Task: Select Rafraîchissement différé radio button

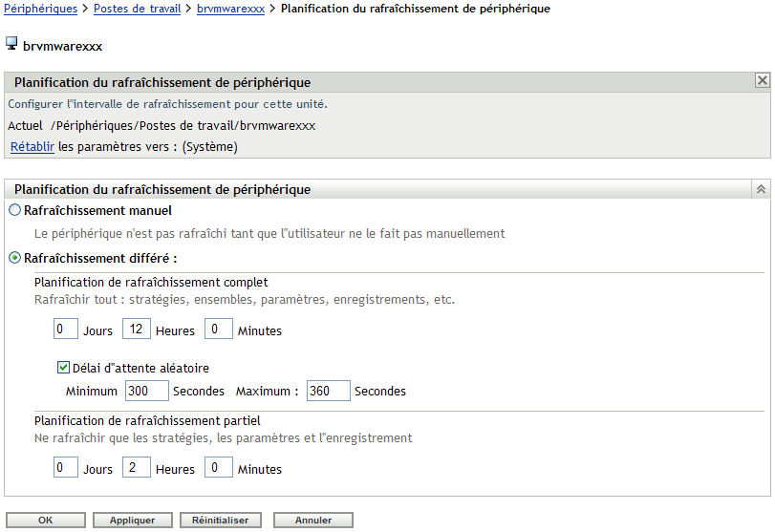Action: coord(14,257)
